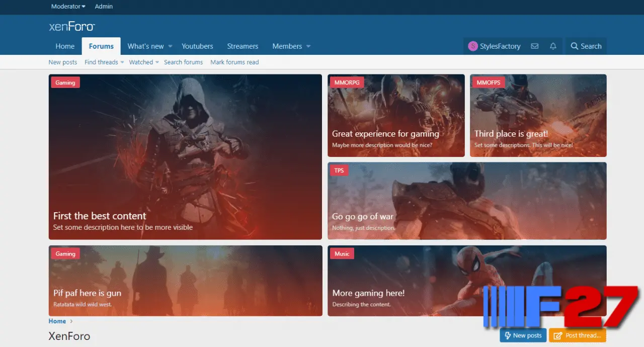Click the red Music category badge
Screen dimensions: 644x347
point(342,254)
